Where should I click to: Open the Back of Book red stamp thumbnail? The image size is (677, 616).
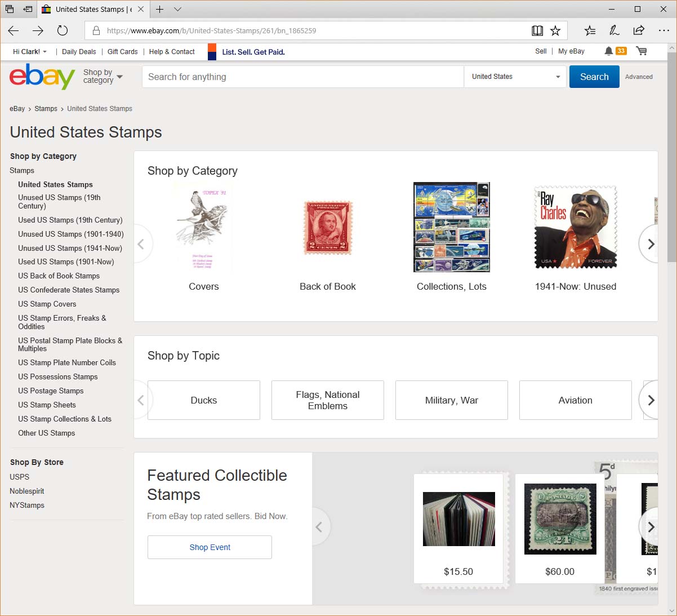point(328,227)
